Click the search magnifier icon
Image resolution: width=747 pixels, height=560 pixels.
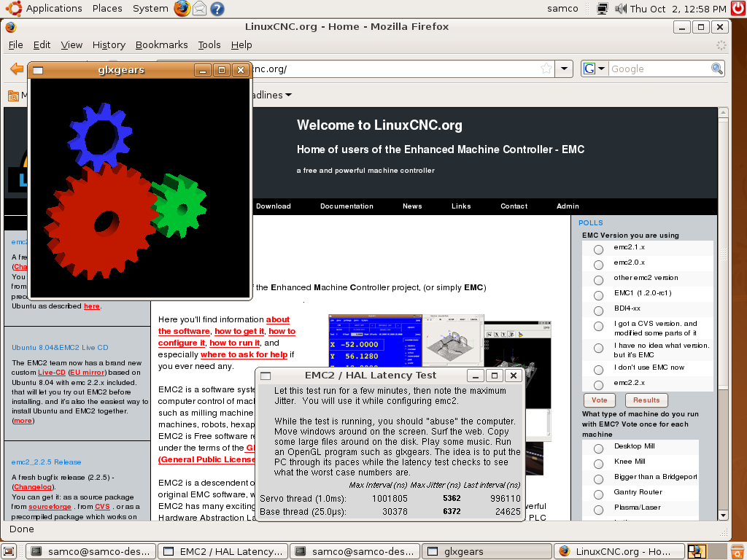(717, 69)
